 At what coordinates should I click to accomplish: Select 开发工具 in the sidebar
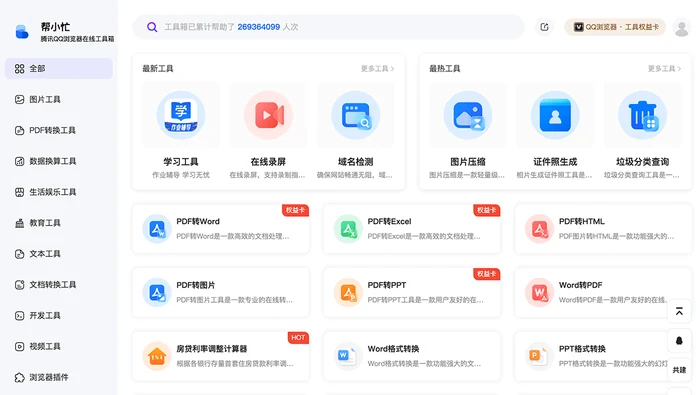(59, 316)
